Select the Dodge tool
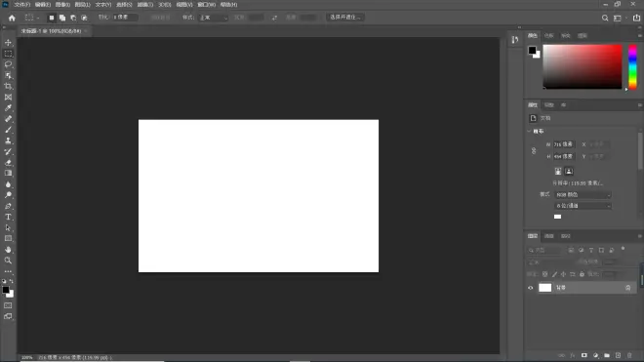The width and height of the screenshot is (644, 362). click(8, 195)
